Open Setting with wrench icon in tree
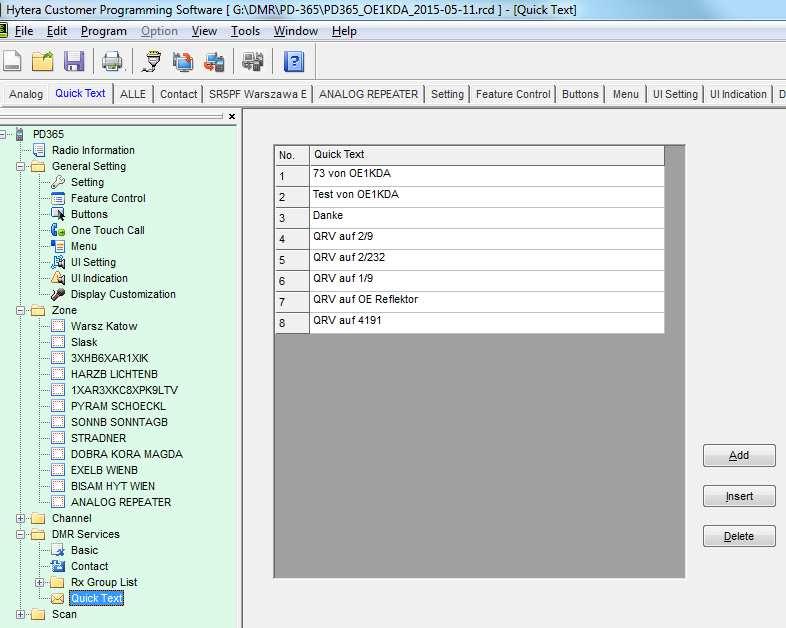Screen dimensions: 786x628 [87, 182]
